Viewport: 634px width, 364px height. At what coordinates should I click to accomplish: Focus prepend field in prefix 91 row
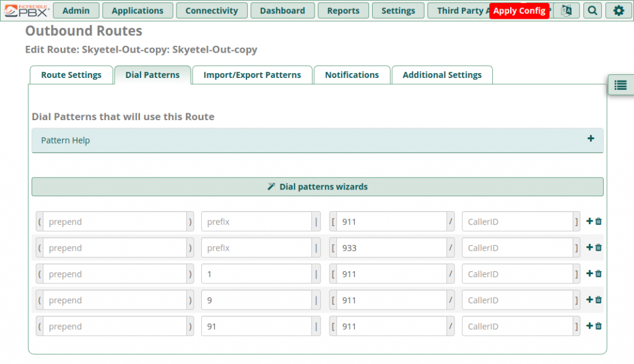click(x=115, y=326)
